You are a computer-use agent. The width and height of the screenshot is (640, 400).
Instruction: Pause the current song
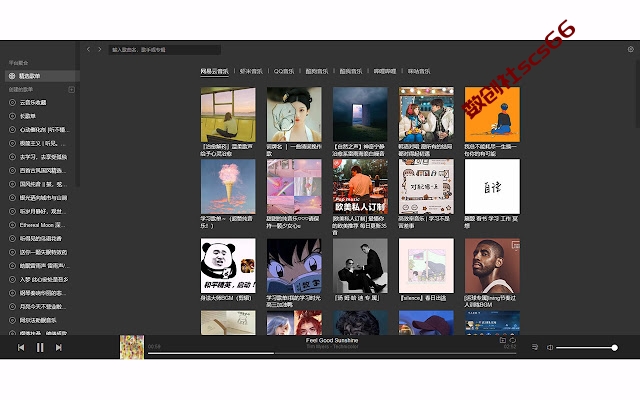pyautogui.click(x=40, y=347)
